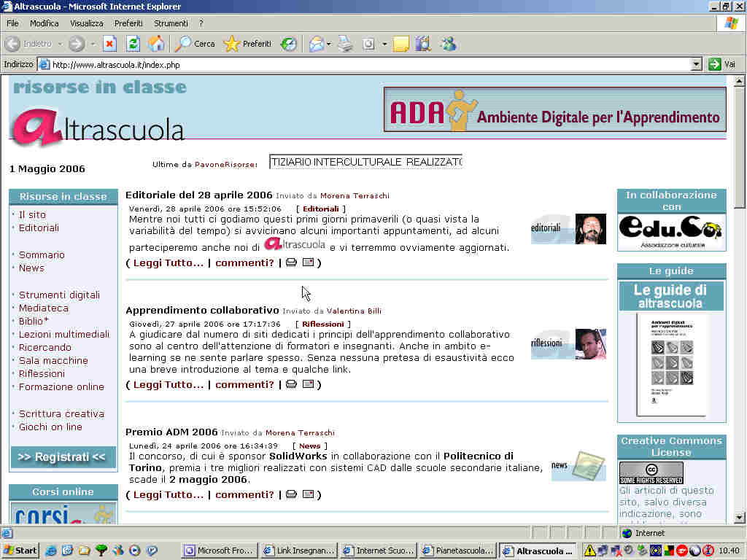
Task: Switch to Pianetascuola taskbar window
Action: [458, 551]
